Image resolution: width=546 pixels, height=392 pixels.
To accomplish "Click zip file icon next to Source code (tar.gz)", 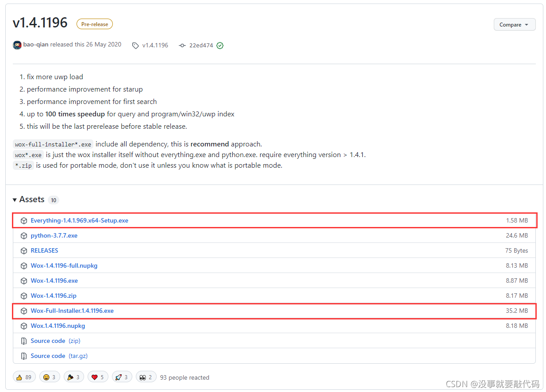I will pos(24,356).
